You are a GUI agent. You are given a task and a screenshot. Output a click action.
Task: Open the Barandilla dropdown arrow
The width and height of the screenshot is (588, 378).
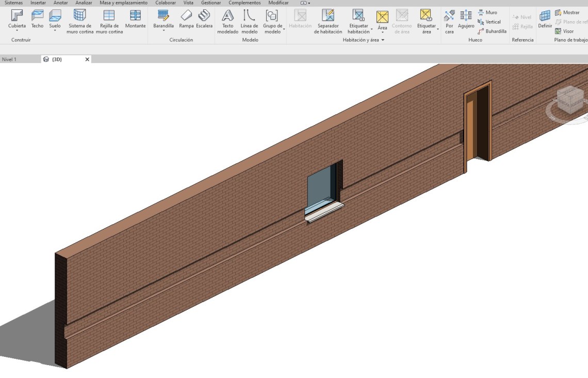pos(164,30)
